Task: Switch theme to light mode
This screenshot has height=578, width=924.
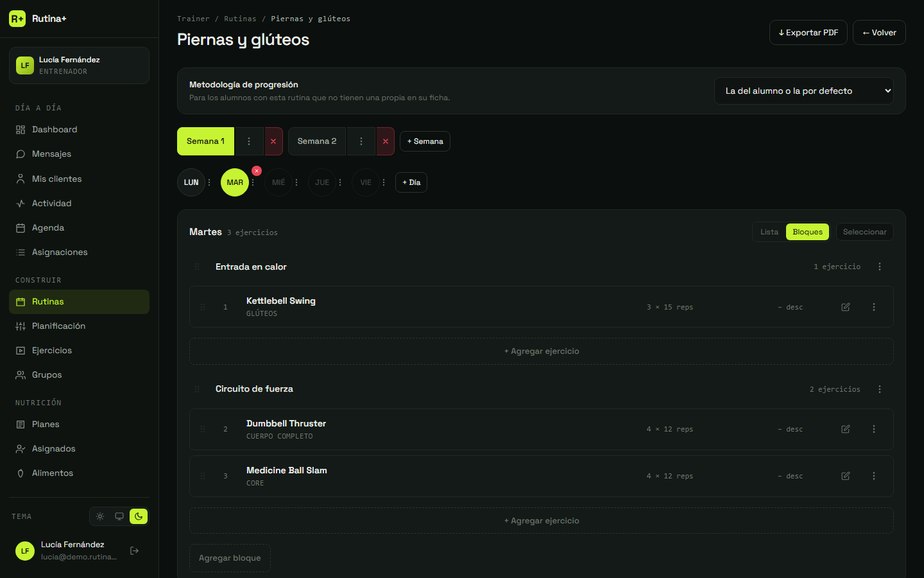Action: point(100,516)
